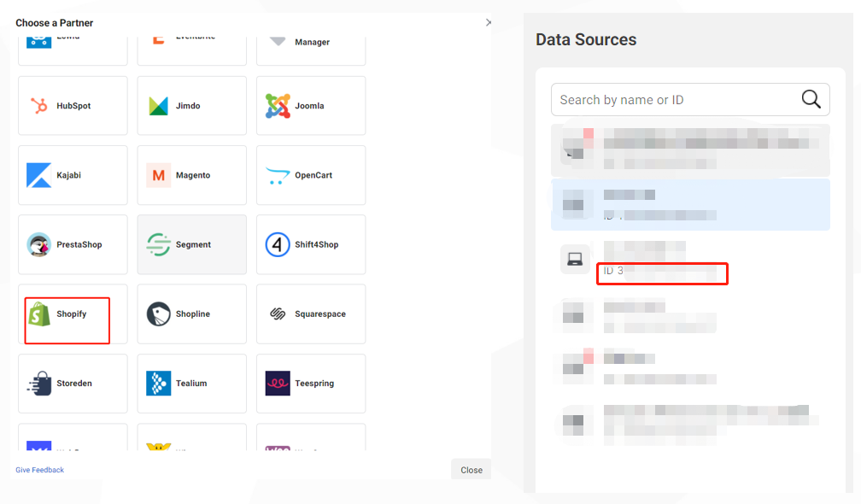Image resolution: width=861 pixels, height=504 pixels.
Task: Select the Teespring logo icon
Action: [x=278, y=384]
